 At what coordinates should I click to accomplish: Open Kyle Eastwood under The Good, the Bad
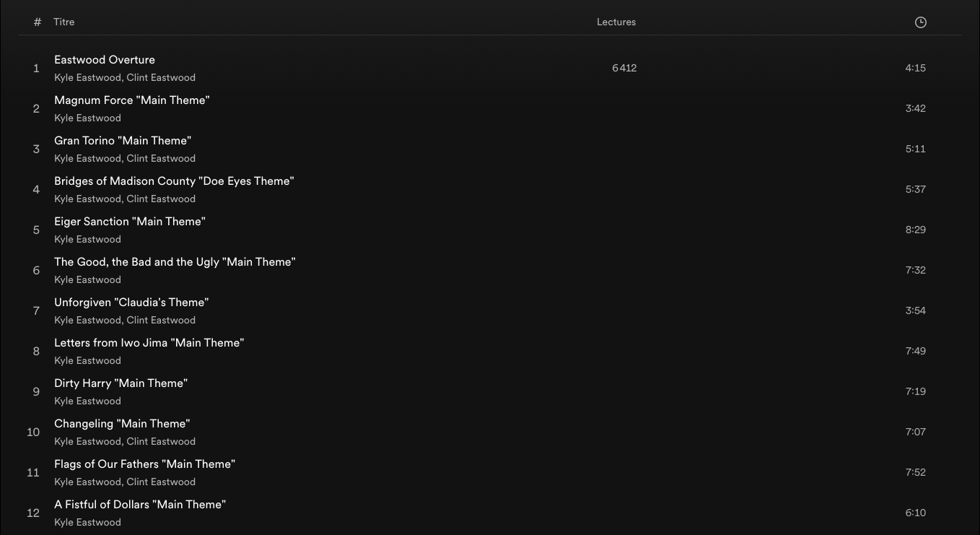pyautogui.click(x=87, y=279)
